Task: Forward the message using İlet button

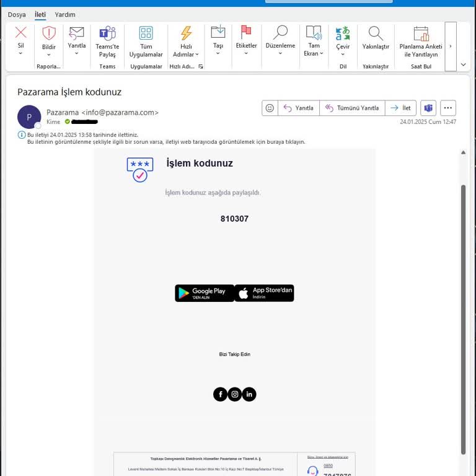Action: (x=400, y=108)
